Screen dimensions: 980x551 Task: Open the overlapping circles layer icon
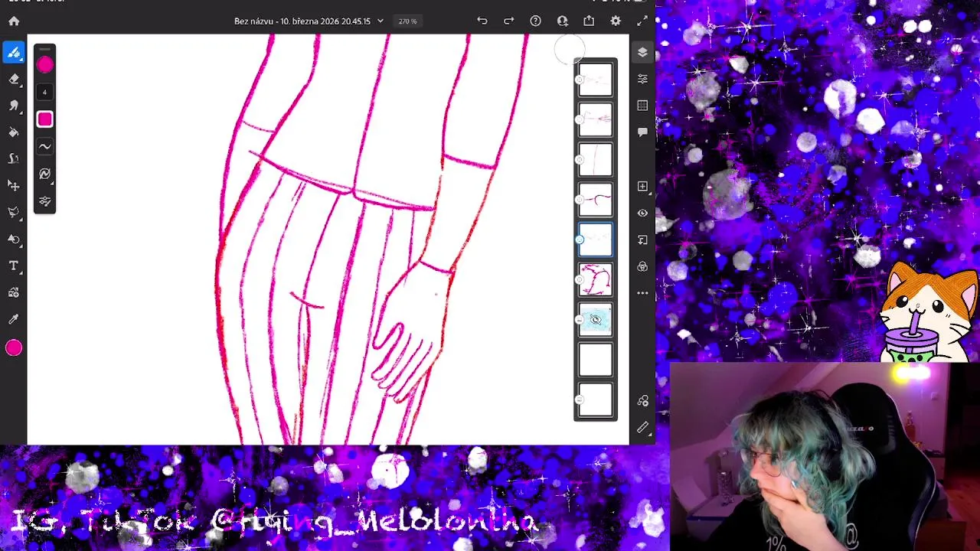click(x=642, y=266)
